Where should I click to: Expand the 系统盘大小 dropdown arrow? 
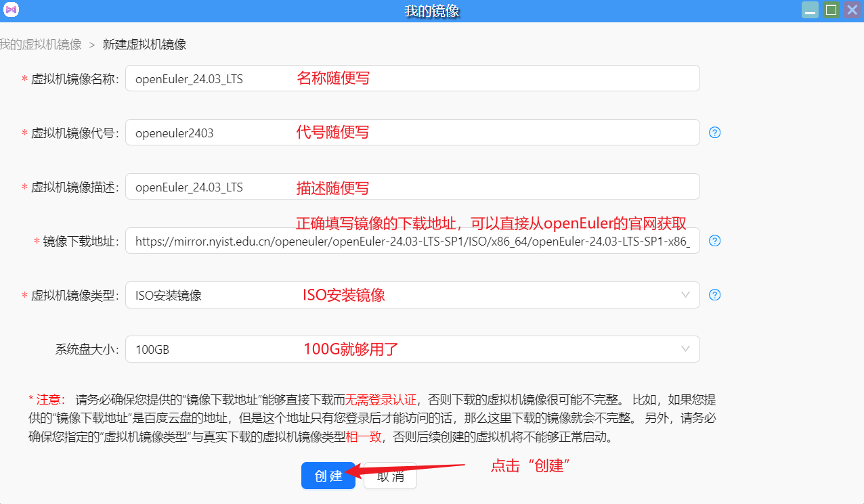tap(685, 349)
